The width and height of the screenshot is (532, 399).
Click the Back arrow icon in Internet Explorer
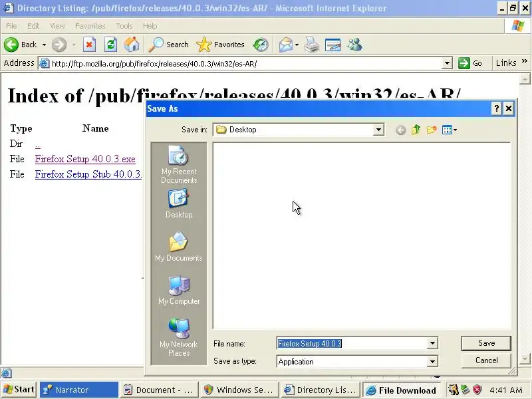coord(11,45)
